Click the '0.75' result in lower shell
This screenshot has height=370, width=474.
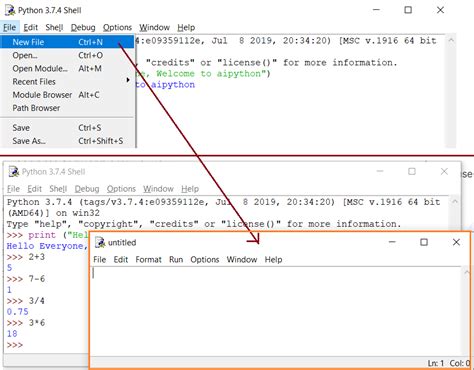pyautogui.click(x=18, y=312)
